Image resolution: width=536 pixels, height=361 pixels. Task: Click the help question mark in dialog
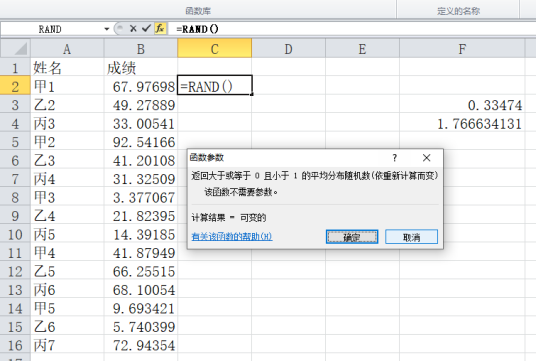395,158
